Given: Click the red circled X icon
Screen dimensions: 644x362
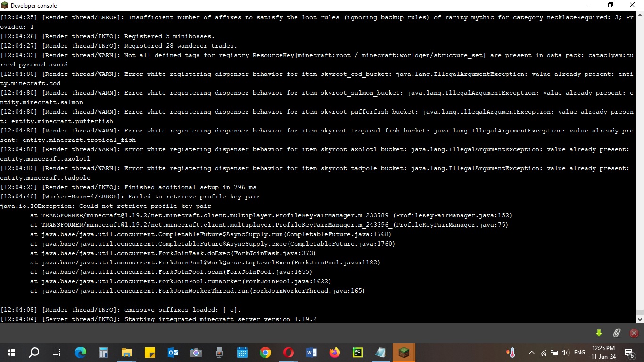Looking at the screenshot, I should [634, 333].
